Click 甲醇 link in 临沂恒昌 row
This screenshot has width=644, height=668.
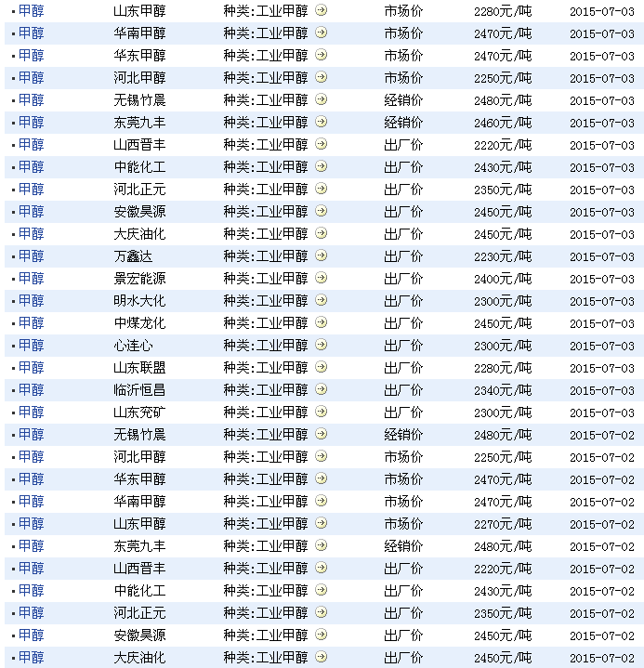[x=31, y=390]
